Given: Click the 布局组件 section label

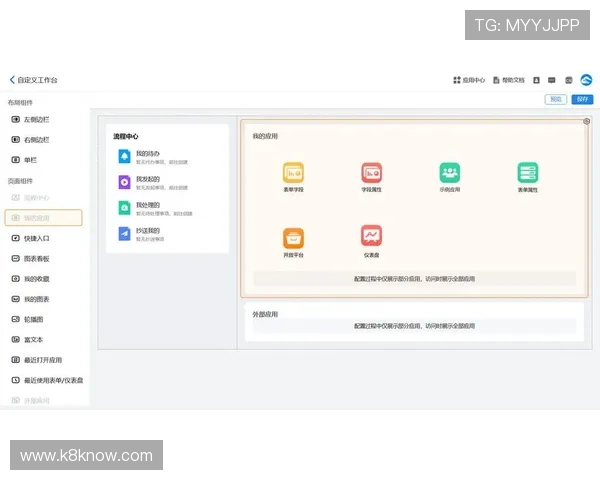Looking at the screenshot, I should click(20, 102).
